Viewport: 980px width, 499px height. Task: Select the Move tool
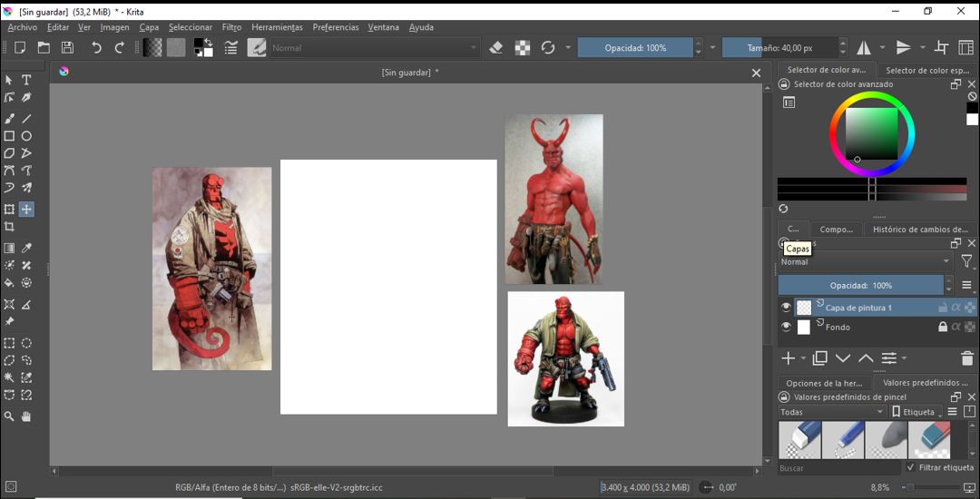click(x=27, y=210)
